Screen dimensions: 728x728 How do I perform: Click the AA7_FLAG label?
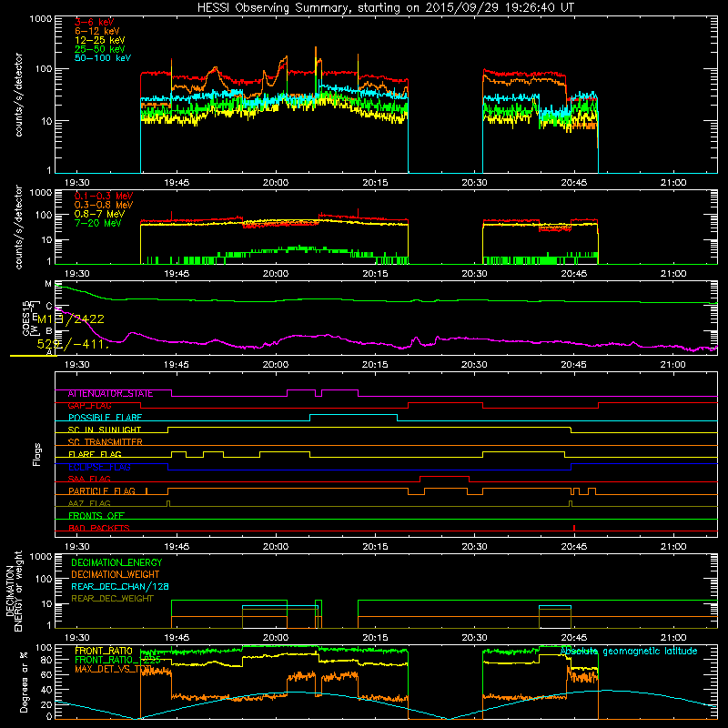pos(89,504)
